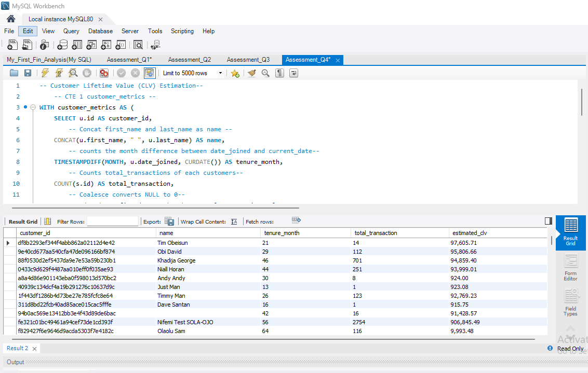Open a script file in this editor
This screenshot has height=373, width=588.
14,73
